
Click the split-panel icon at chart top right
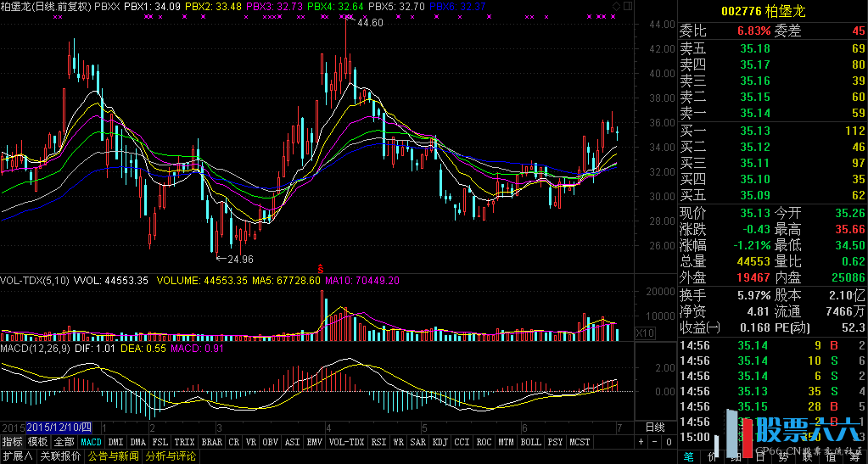pos(626,7)
